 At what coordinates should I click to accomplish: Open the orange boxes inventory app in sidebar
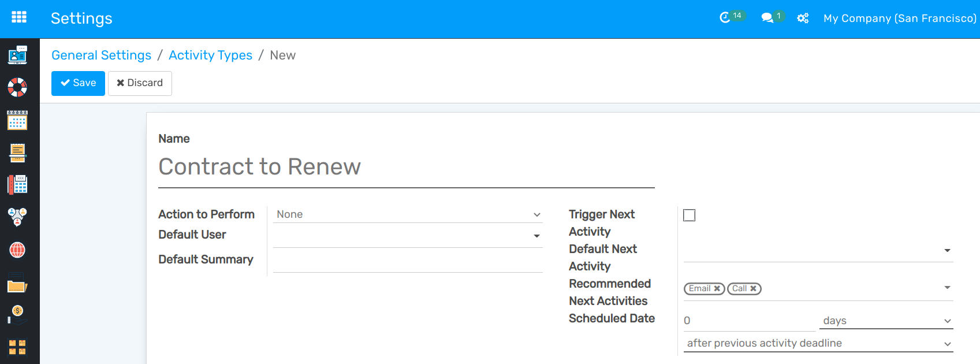pyautogui.click(x=17, y=347)
